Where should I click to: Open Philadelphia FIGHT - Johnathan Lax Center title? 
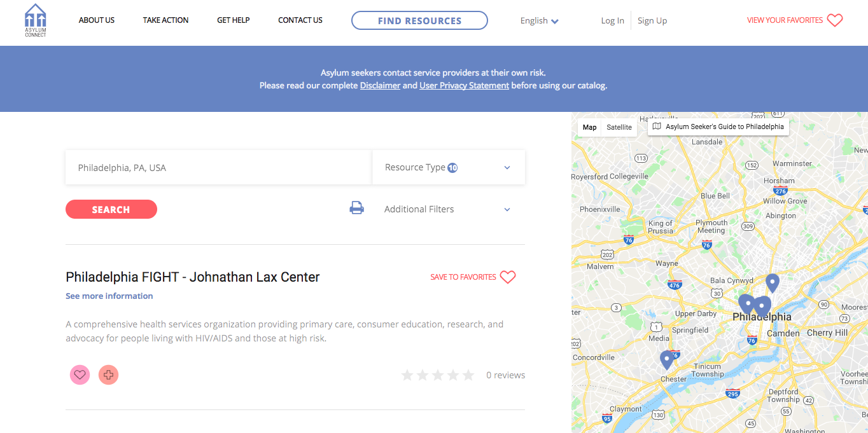pos(193,277)
